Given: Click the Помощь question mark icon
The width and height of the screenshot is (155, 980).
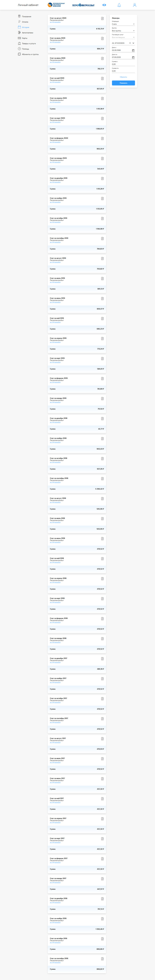Looking at the screenshot, I should tap(19, 49).
